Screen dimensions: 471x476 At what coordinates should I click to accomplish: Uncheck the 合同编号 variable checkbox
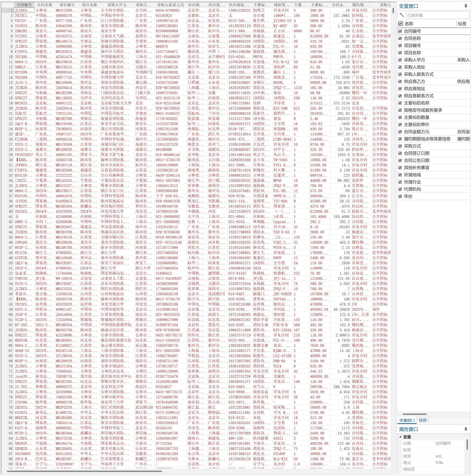(400, 31)
